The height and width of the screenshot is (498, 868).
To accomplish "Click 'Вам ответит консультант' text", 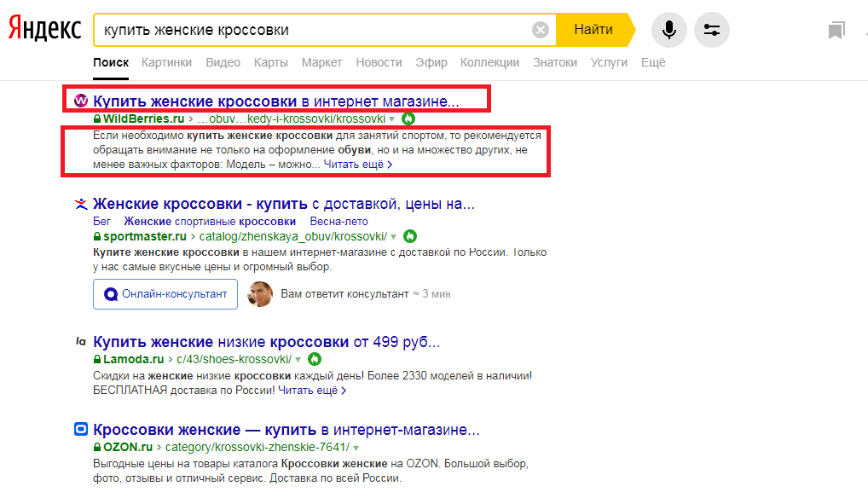I will click(x=344, y=294).
